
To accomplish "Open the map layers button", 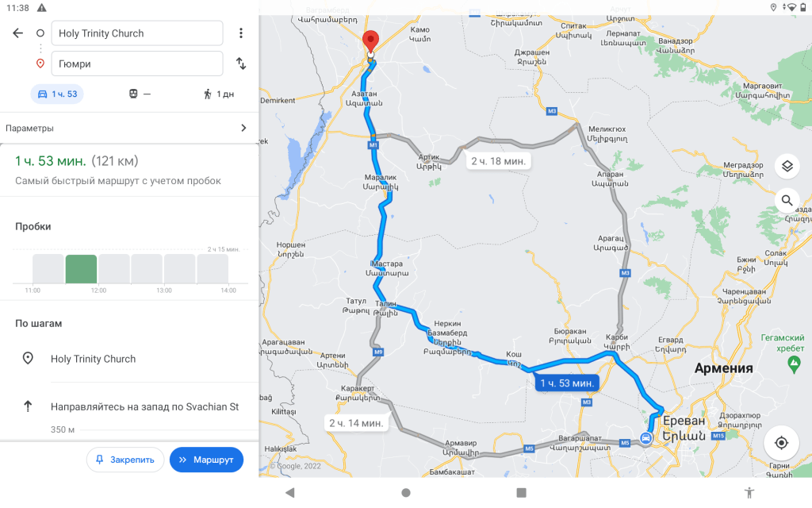I will 787,166.
